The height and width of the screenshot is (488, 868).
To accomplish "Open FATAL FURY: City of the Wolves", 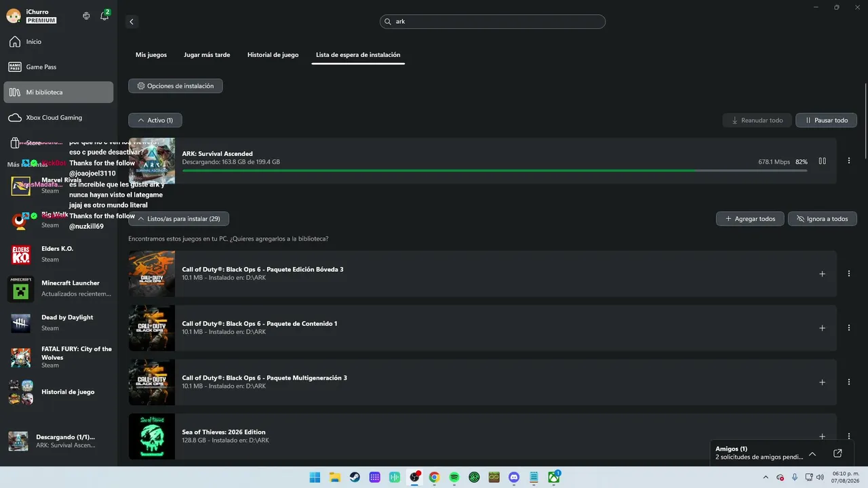I will click(58, 357).
